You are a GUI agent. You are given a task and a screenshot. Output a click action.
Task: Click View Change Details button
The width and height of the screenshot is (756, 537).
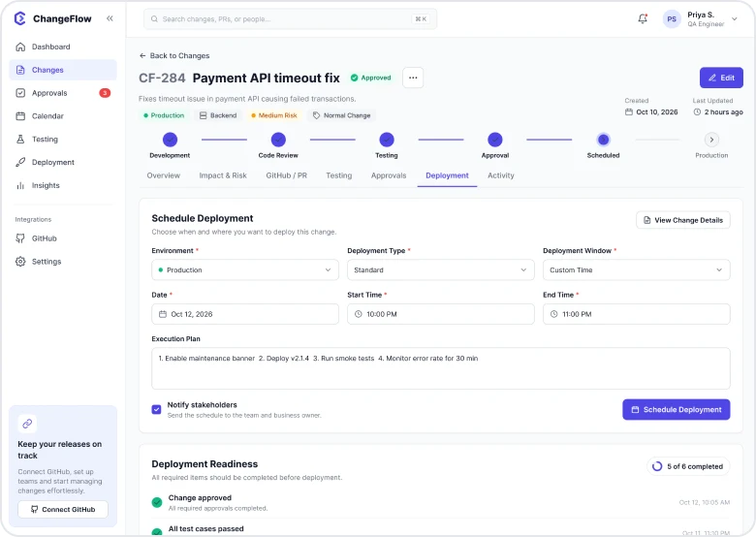point(682,220)
